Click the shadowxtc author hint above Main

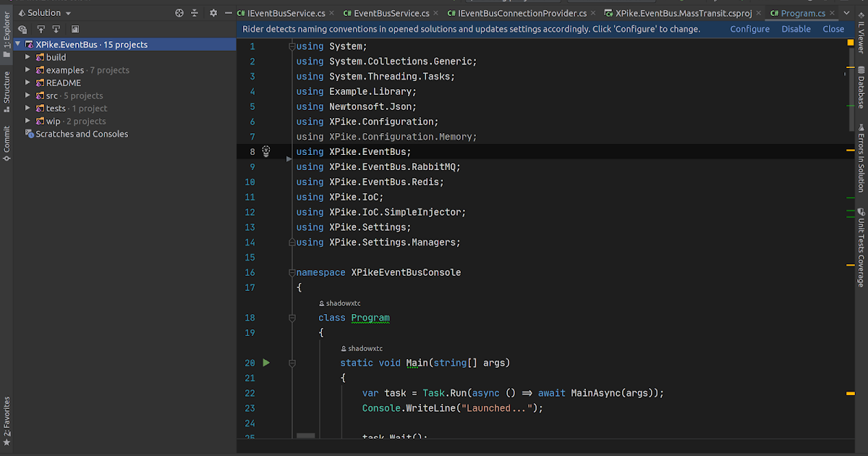(362, 348)
